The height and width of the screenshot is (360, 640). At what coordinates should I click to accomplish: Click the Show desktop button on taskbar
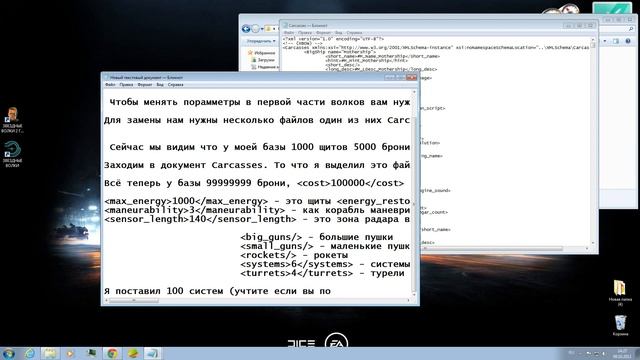coord(637,353)
